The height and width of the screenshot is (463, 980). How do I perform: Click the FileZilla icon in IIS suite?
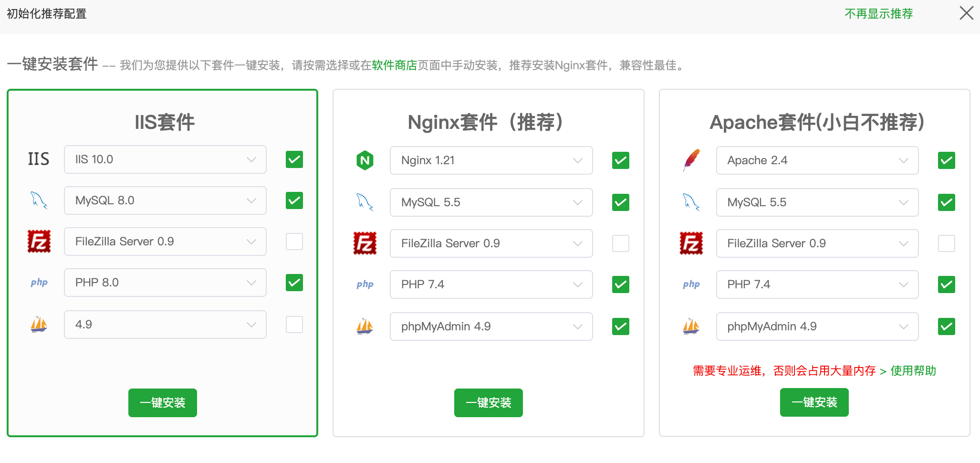(x=39, y=241)
